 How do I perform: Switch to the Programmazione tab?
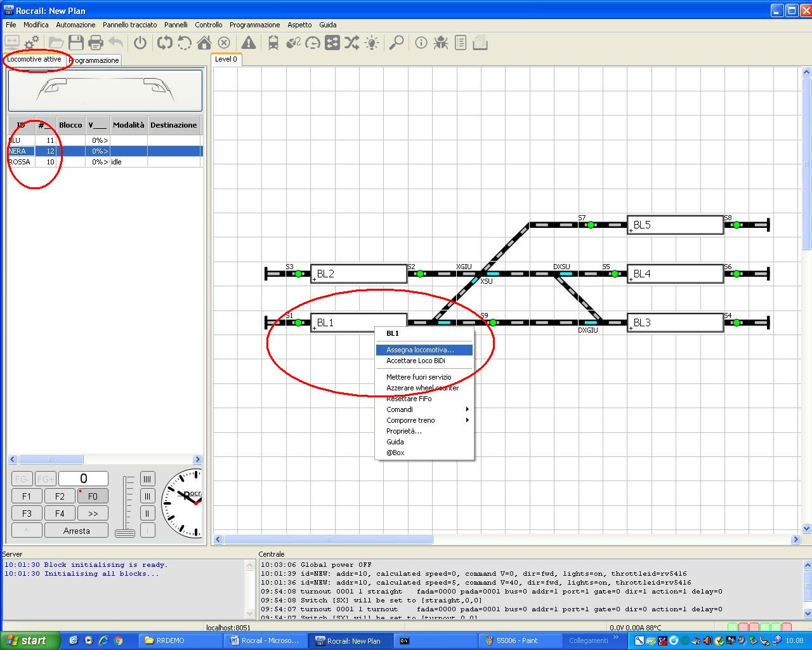pyautogui.click(x=94, y=60)
